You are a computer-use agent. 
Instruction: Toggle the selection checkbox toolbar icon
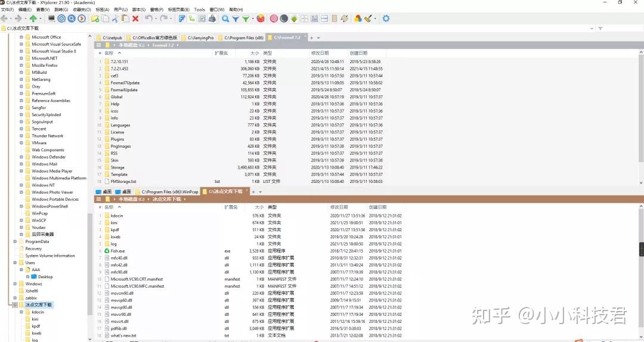click(202, 18)
